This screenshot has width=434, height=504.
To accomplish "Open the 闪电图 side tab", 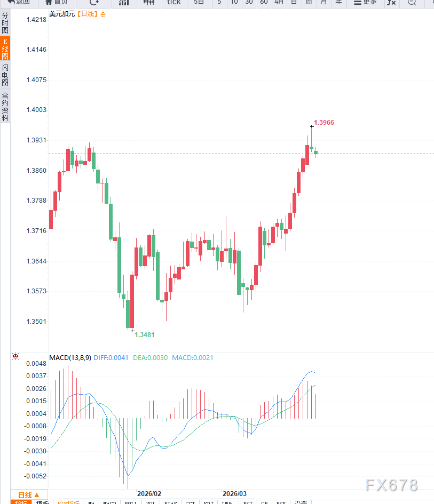I will coord(5,75).
